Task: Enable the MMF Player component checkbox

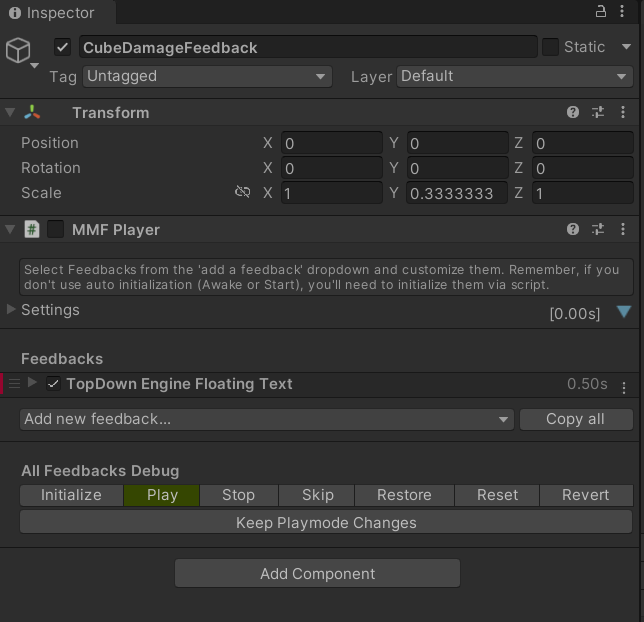Action: [55, 229]
